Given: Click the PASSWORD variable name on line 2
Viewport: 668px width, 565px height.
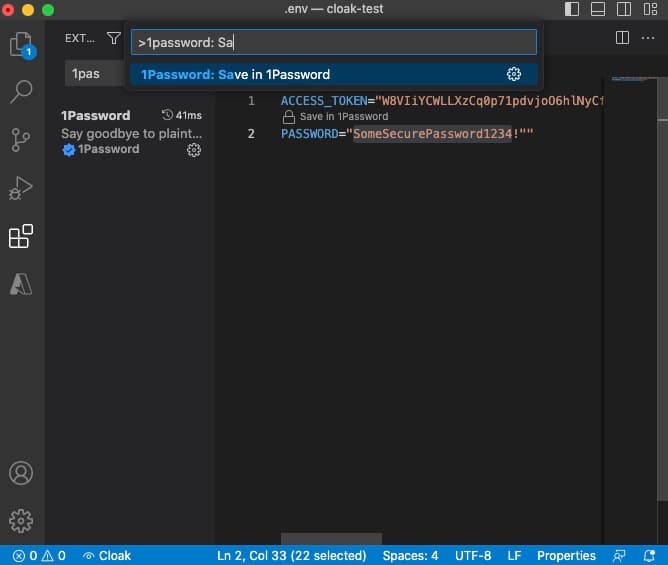Looking at the screenshot, I should (309, 134).
